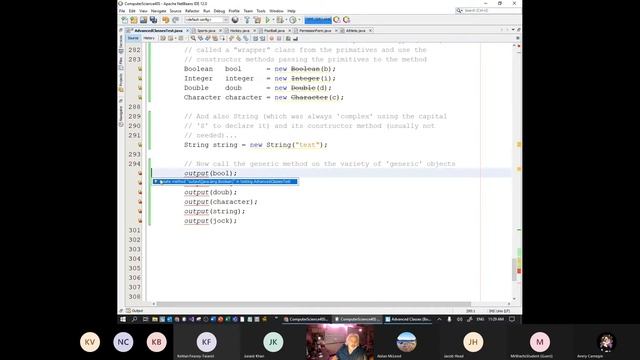Click the taskbar search icon
The width and height of the screenshot is (640, 360).
pos(134,319)
